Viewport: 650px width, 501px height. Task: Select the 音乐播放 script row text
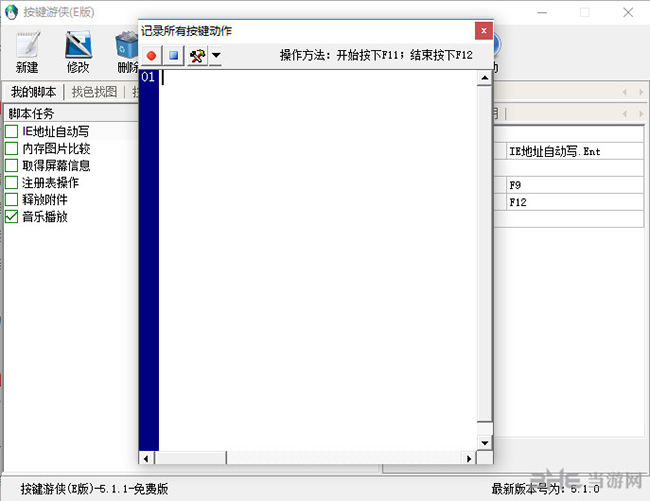45,216
